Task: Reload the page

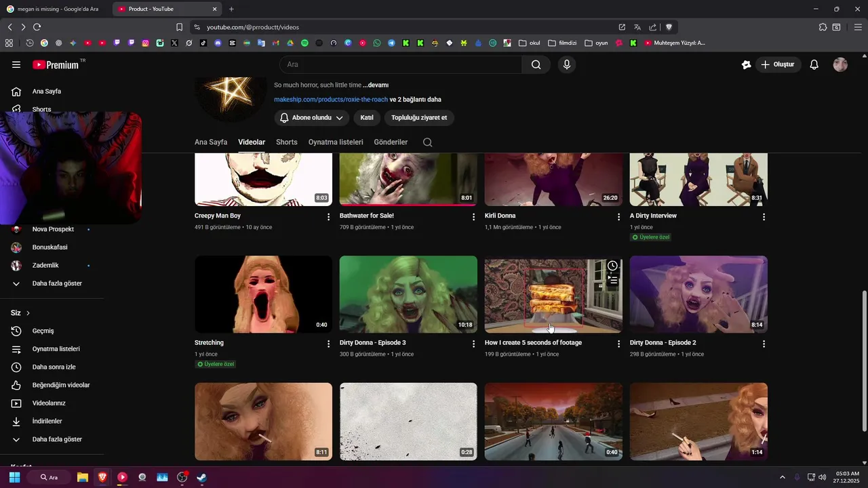Action: click(x=37, y=27)
